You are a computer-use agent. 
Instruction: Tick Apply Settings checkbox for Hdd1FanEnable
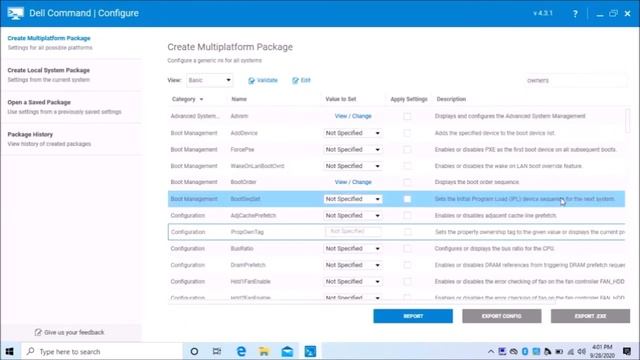(x=407, y=282)
